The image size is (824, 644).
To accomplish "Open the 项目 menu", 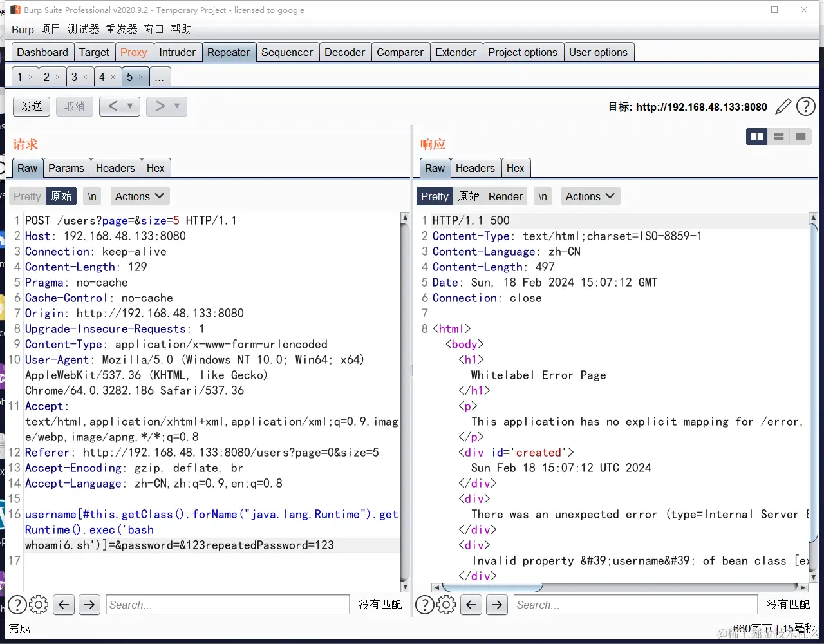I will click(50, 30).
